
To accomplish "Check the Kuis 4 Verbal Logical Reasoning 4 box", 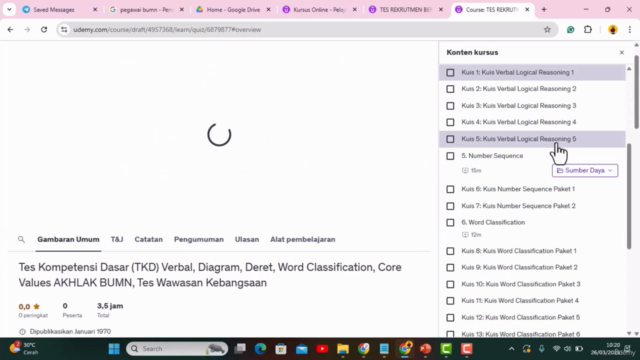I will click(450, 122).
